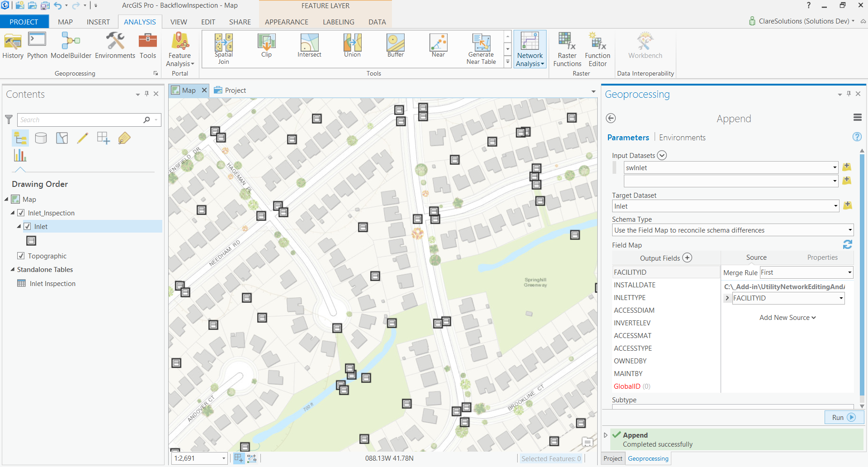List by data source in Contents
This screenshot has width=868, height=467.
41,138
